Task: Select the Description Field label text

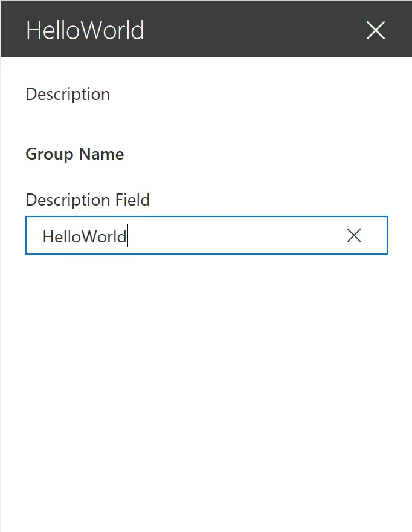Action: 88,199
